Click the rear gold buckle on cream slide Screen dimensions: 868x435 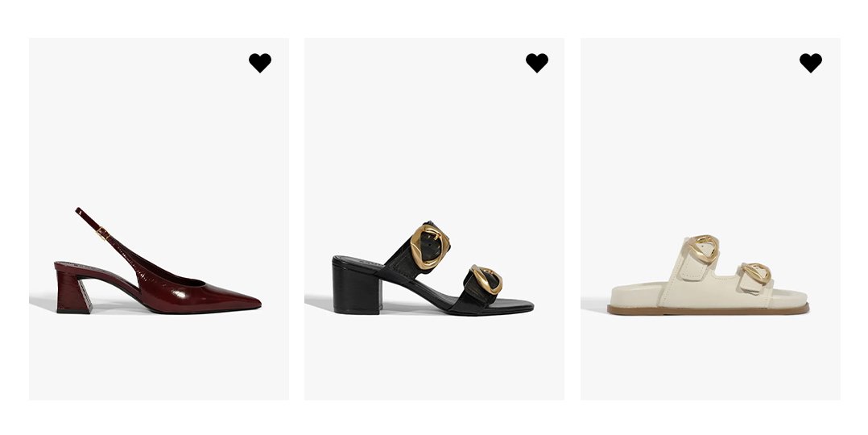coord(703,249)
